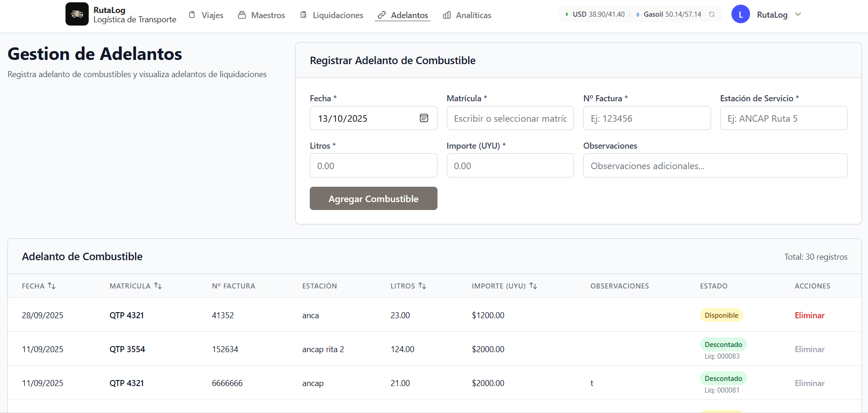Click the Maestros database icon
This screenshot has height=413, width=868.
click(242, 15)
